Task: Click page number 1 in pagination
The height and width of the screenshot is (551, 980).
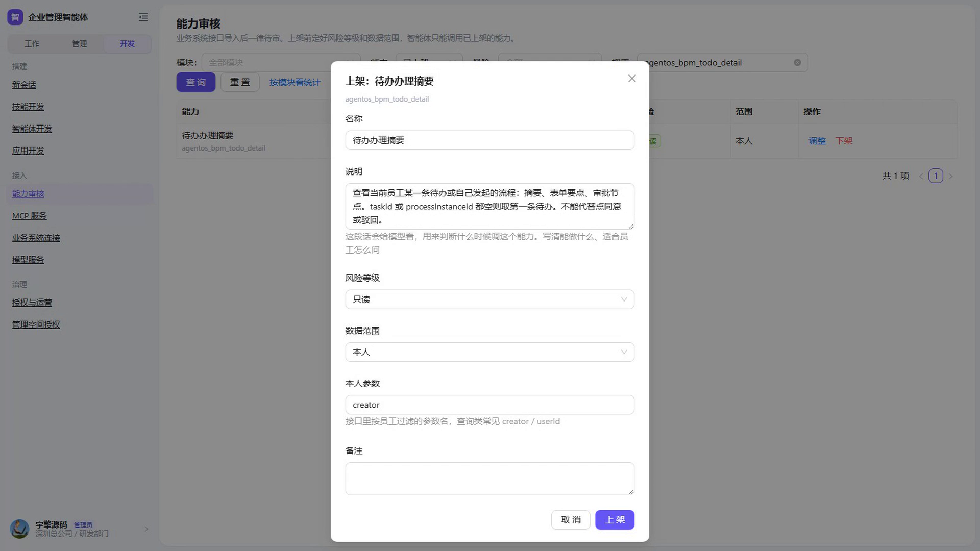Action: coord(936,176)
